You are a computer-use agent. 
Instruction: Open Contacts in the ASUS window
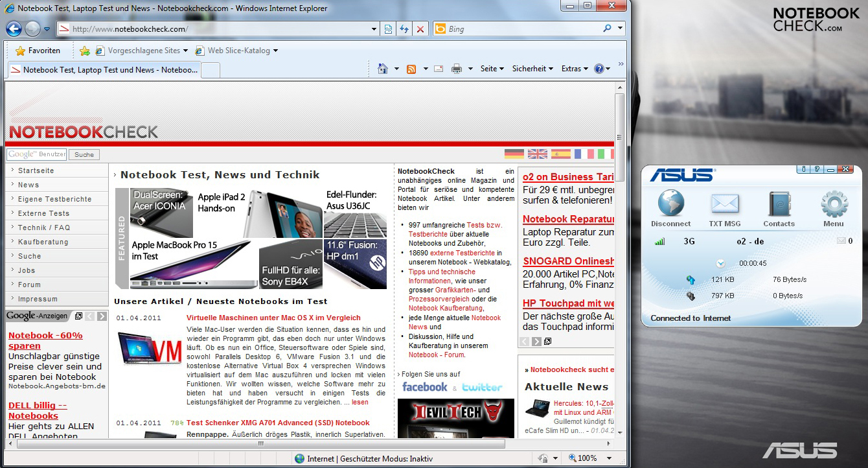click(x=779, y=209)
